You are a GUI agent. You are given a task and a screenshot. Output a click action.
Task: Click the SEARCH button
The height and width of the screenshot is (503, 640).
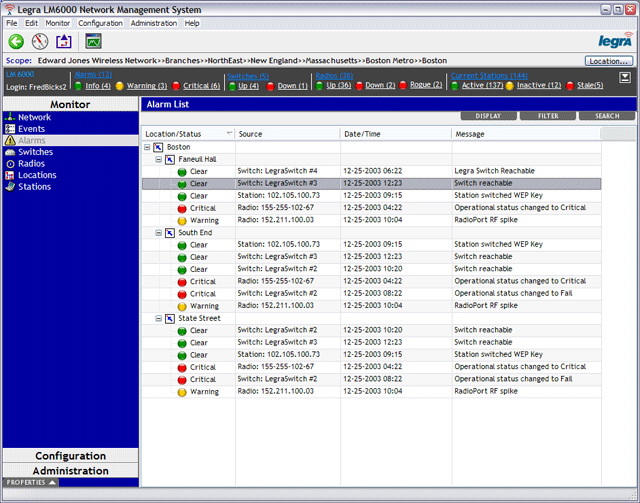click(607, 116)
